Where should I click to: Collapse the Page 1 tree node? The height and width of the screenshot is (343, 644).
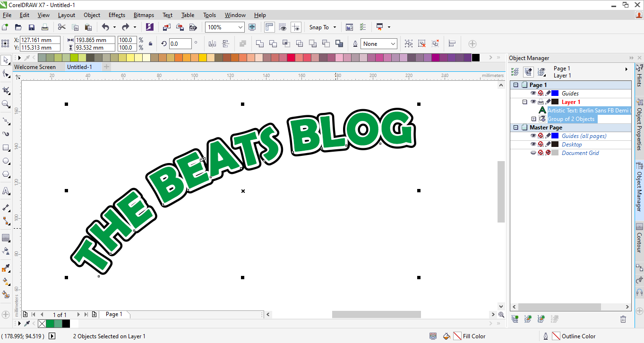[x=516, y=85]
